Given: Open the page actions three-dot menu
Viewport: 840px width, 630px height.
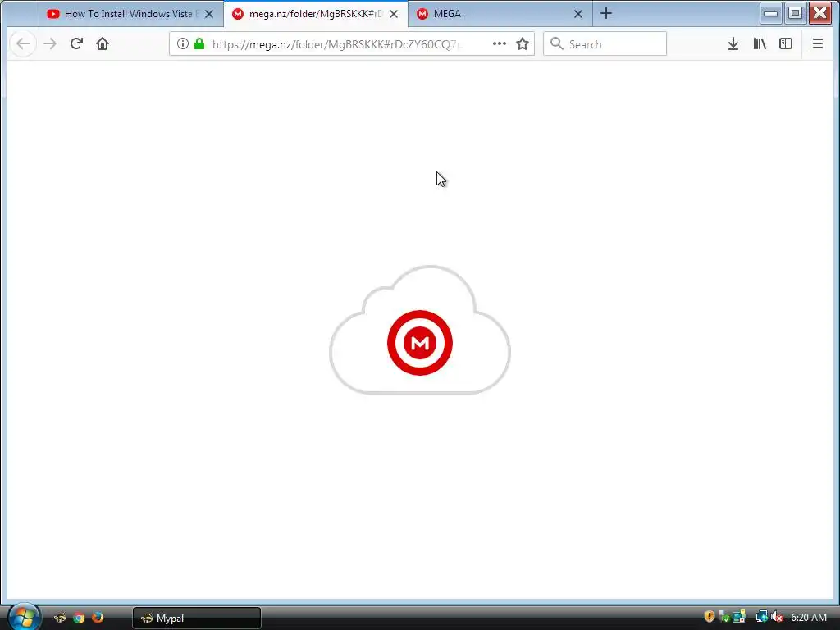Looking at the screenshot, I should pyautogui.click(x=500, y=44).
